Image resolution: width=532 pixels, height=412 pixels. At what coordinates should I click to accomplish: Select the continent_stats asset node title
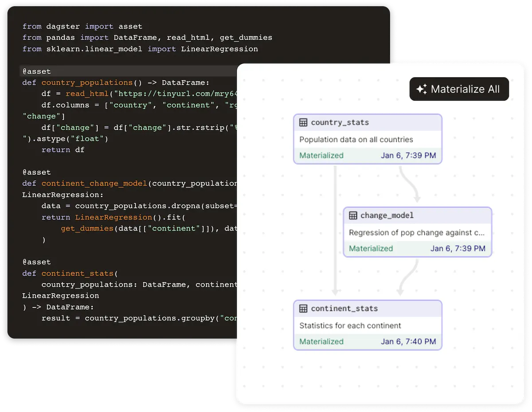344,308
